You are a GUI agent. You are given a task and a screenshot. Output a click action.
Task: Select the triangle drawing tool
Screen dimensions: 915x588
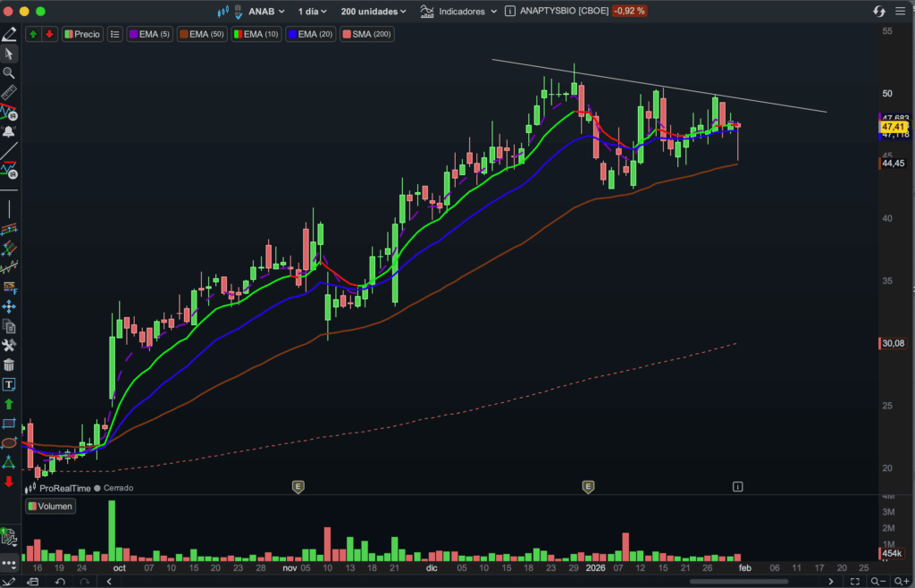point(9,462)
